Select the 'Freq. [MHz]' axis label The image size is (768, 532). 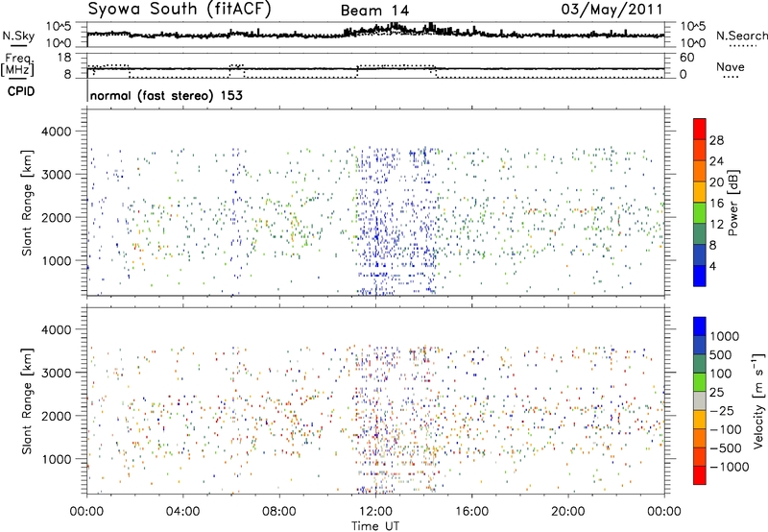point(17,64)
